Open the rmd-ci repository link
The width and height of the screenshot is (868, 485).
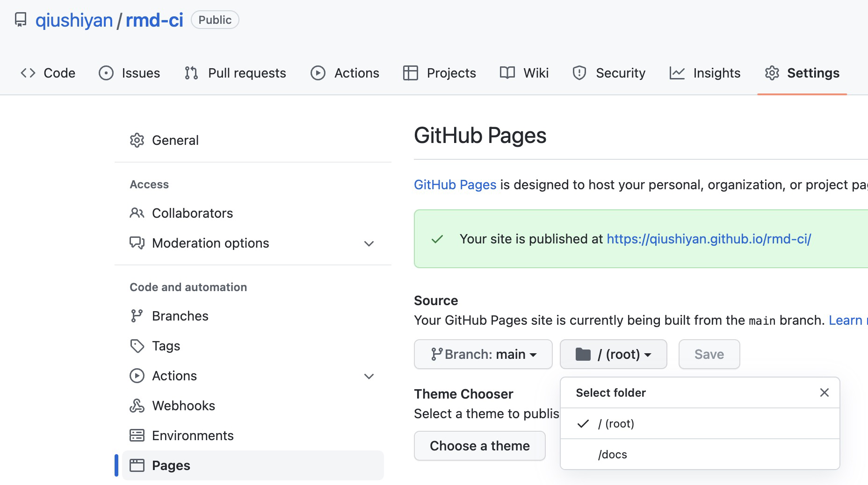[x=154, y=20]
